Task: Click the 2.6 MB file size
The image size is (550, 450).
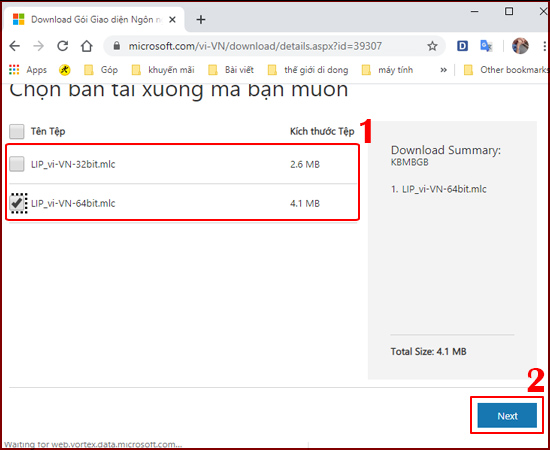Action: [x=305, y=164]
